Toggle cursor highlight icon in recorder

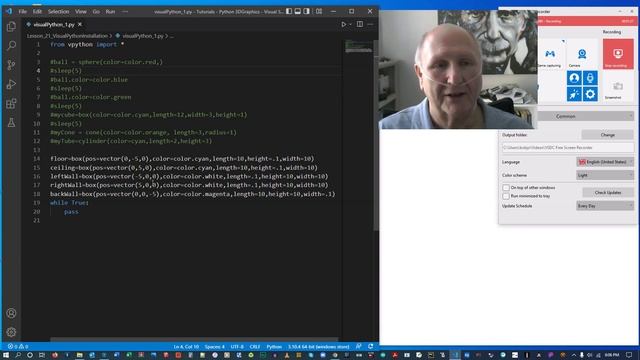tap(574, 94)
